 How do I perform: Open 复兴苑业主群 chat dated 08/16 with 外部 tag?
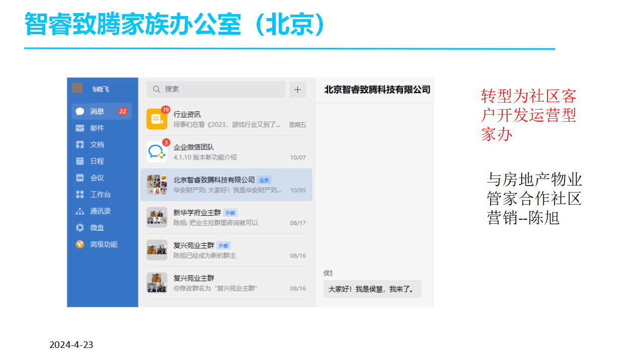coord(226,250)
